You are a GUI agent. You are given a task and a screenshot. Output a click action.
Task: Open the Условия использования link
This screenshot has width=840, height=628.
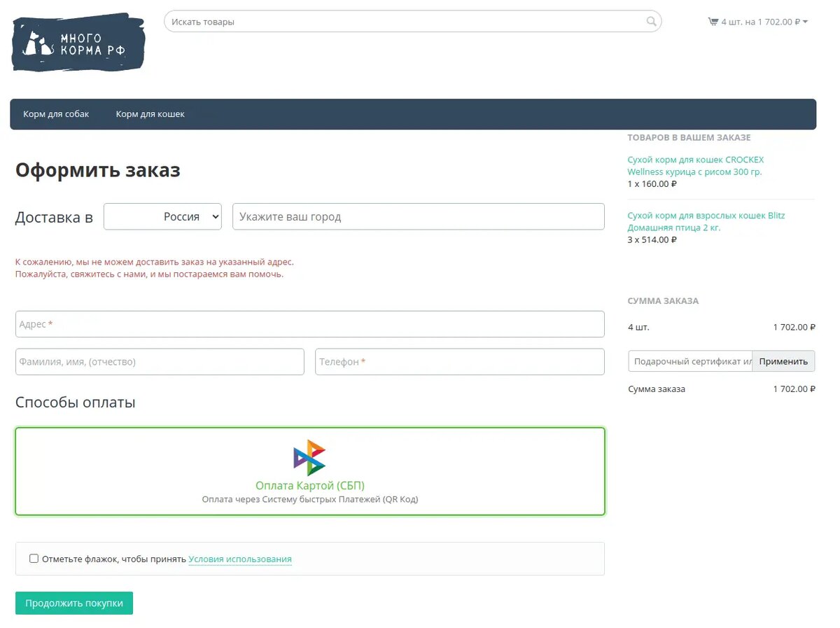[240, 559]
